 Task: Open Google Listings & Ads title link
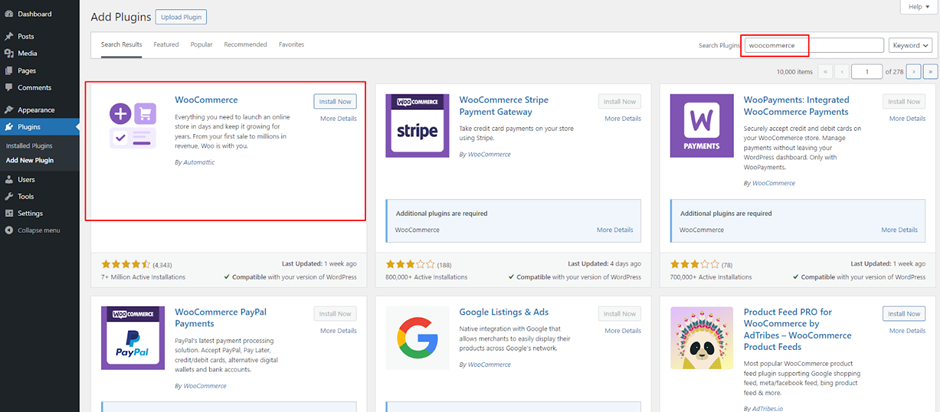click(x=504, y=312)
